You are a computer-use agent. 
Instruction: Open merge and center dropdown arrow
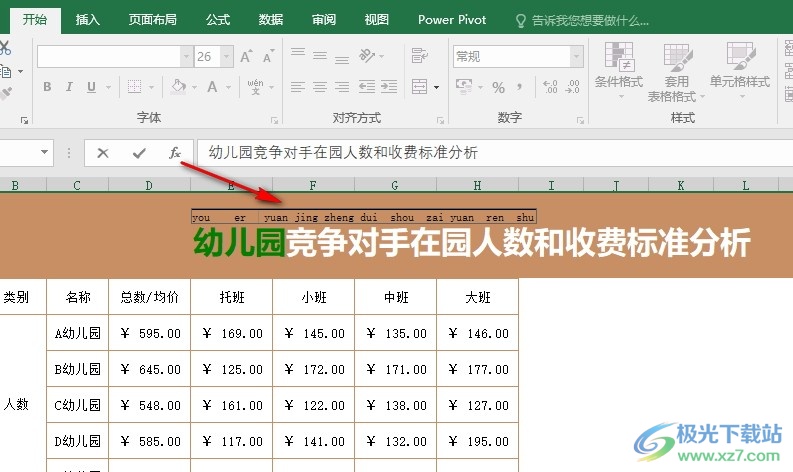(x=436, y=87)
